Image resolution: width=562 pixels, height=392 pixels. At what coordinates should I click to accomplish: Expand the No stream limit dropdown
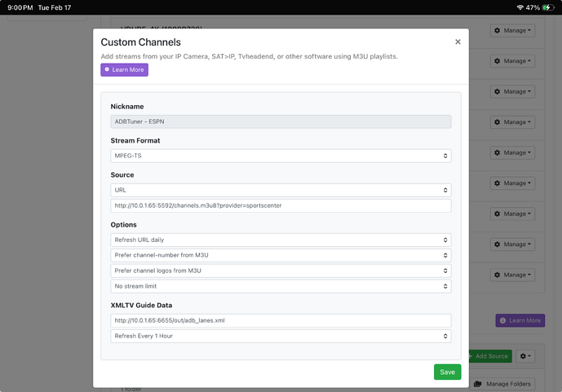[x=281, y=286]
